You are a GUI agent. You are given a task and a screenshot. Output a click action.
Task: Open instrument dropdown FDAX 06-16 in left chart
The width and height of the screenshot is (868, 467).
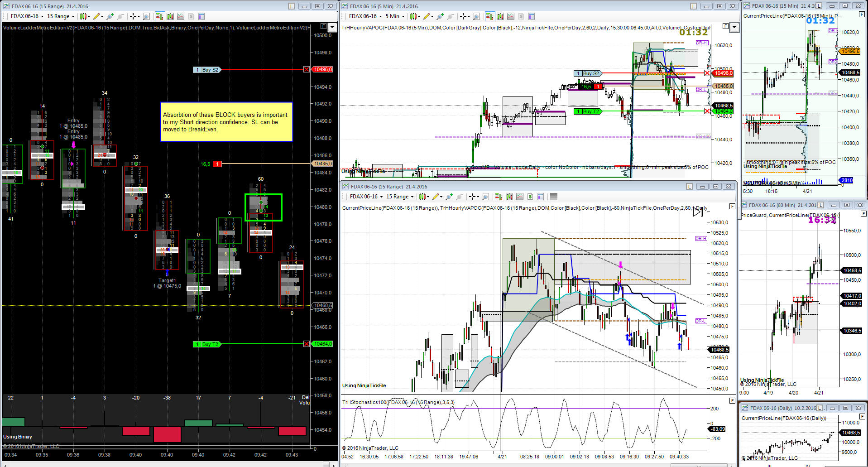click(x=27, y=16)
